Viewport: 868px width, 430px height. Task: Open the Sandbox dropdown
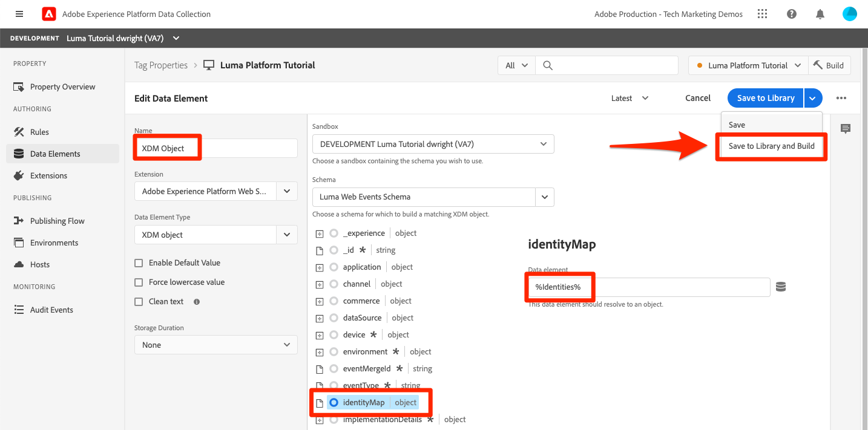[x=433, y=144]
